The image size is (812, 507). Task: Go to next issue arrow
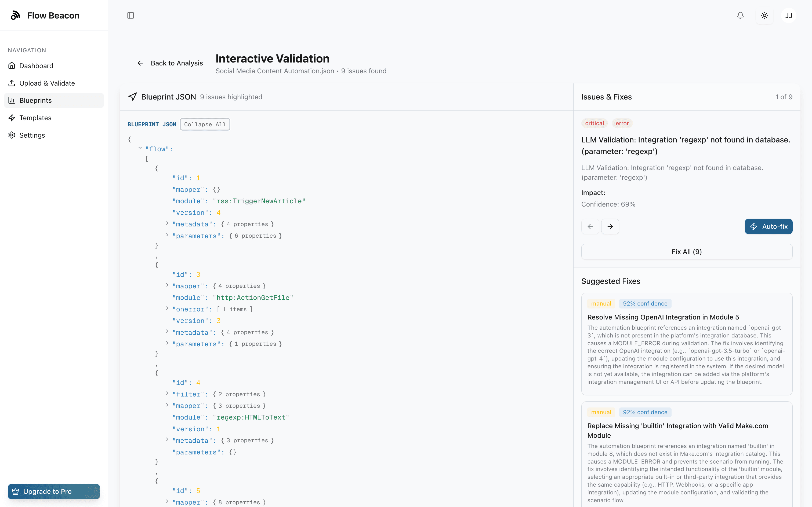pos(610,226)
